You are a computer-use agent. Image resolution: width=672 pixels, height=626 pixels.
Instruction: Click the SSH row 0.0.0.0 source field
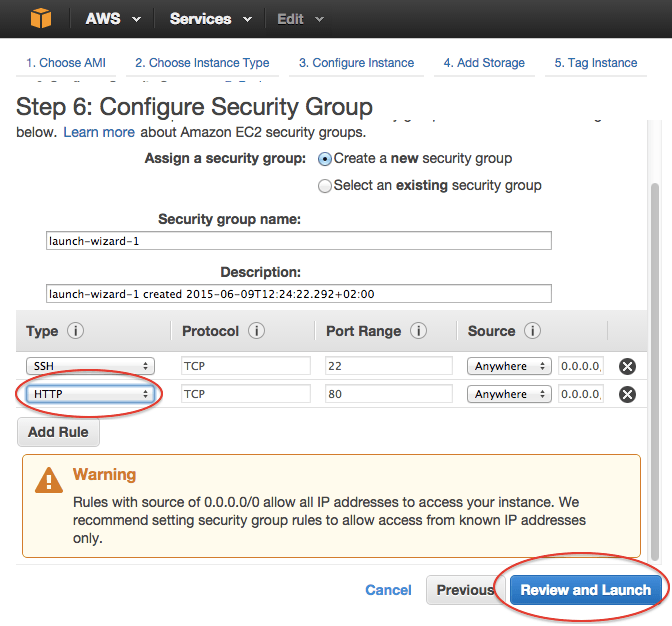tap(581, 366)
